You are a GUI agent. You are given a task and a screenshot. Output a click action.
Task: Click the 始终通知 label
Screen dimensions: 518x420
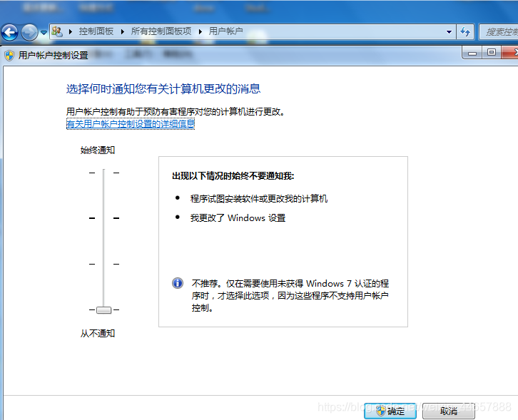click(98, 150)
